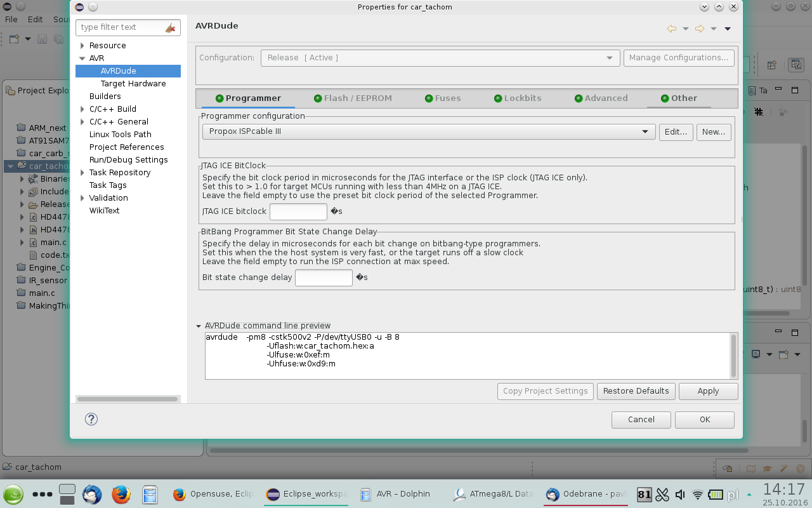Click Apply to save AVRDude settings
The width and height of the screenshot is (812, 508).
tap(709, 391)
